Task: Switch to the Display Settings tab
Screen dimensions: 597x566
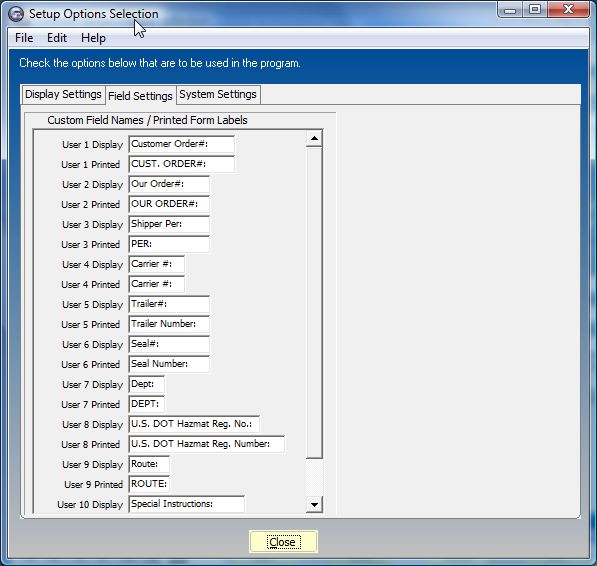Action: (63, 94)
